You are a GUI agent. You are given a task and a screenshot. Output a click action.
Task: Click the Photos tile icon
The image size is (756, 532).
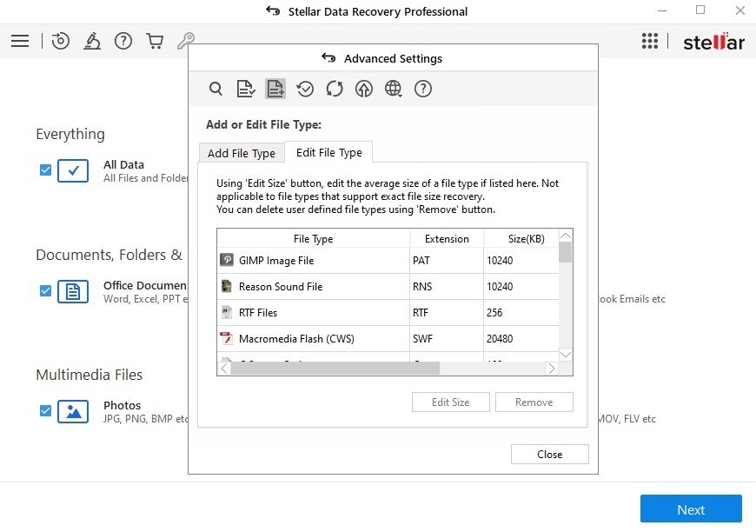73,411
